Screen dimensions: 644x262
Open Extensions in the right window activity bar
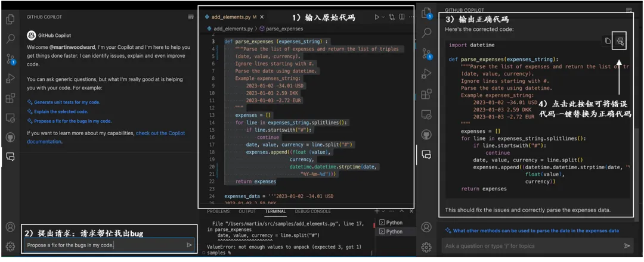(x=427, y=94)
